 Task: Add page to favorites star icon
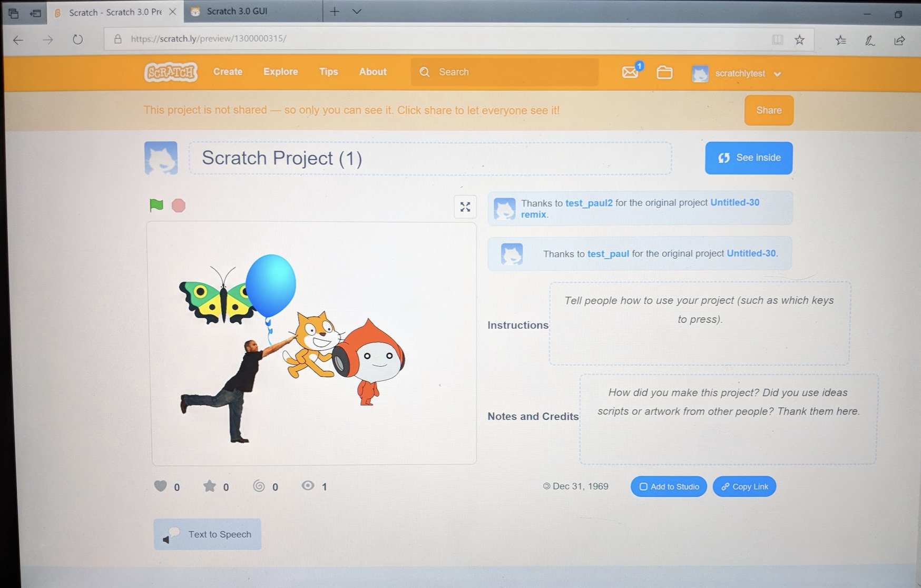pyautogui.click(x=799, y=40)
